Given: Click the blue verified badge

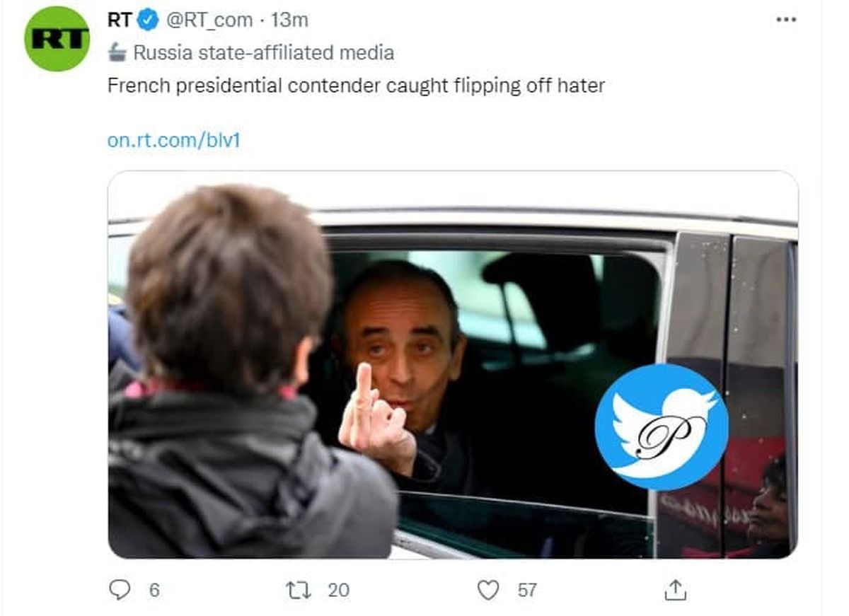Looking at the screenshot, I should pos(148,21).
